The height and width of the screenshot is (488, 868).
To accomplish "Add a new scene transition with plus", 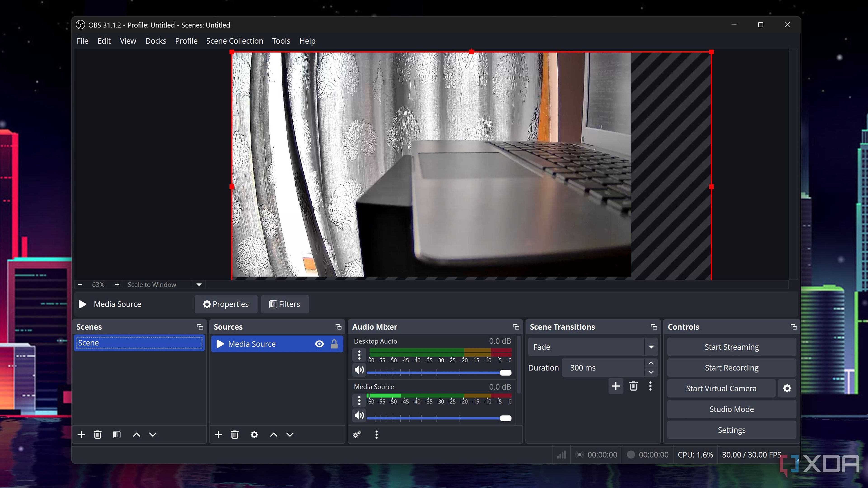I will [x=616, y=386].
